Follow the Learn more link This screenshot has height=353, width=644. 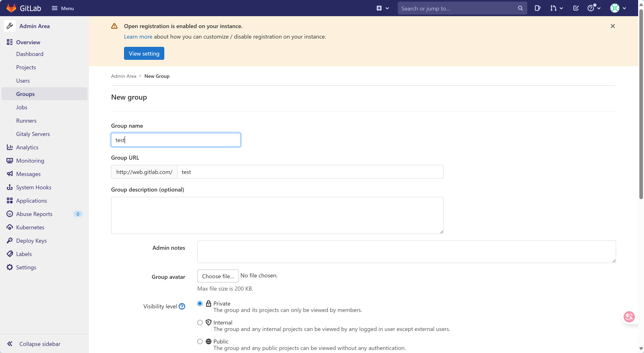tap(138, 37)
